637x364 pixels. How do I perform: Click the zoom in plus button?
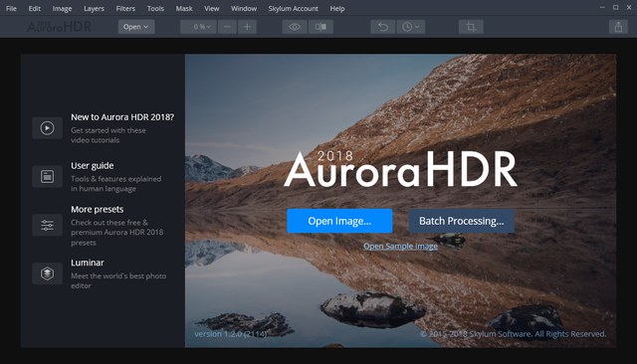tap(247, 27)
